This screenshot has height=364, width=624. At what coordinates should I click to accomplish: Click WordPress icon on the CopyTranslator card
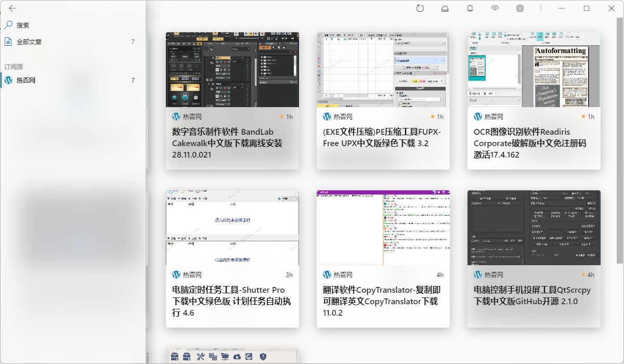(x=327, y=275)
